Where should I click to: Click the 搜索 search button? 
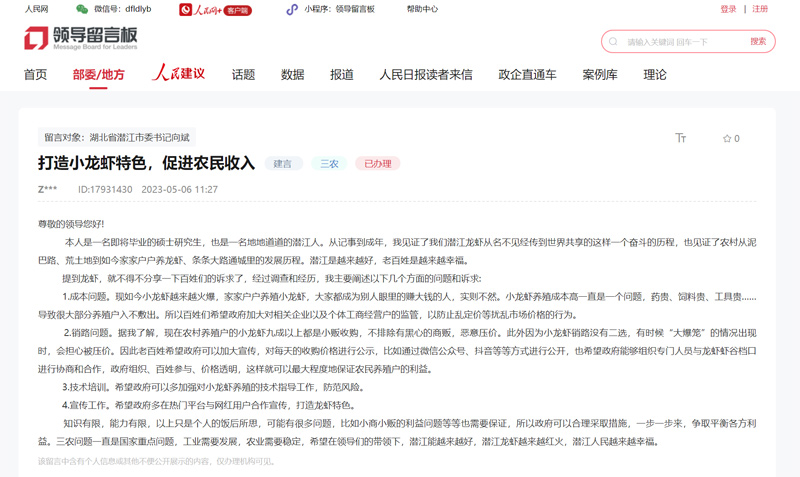(758, 41)
